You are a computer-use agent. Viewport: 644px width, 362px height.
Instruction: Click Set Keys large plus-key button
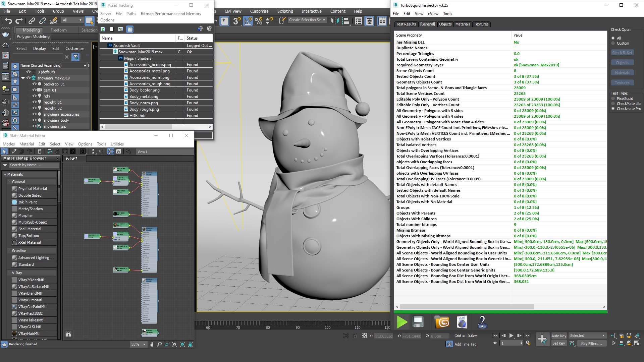[x=542, y=339]
